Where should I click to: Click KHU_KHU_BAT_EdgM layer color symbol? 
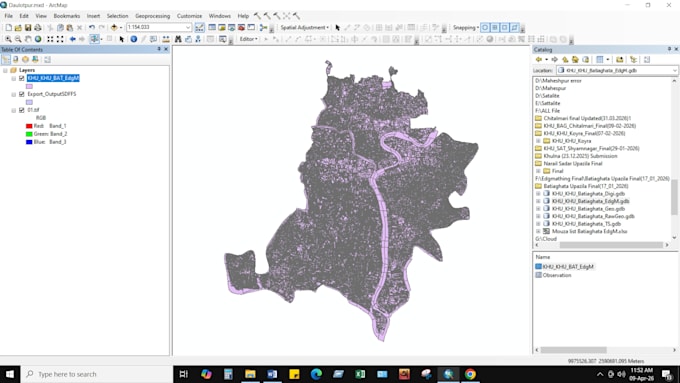[29, 86]
